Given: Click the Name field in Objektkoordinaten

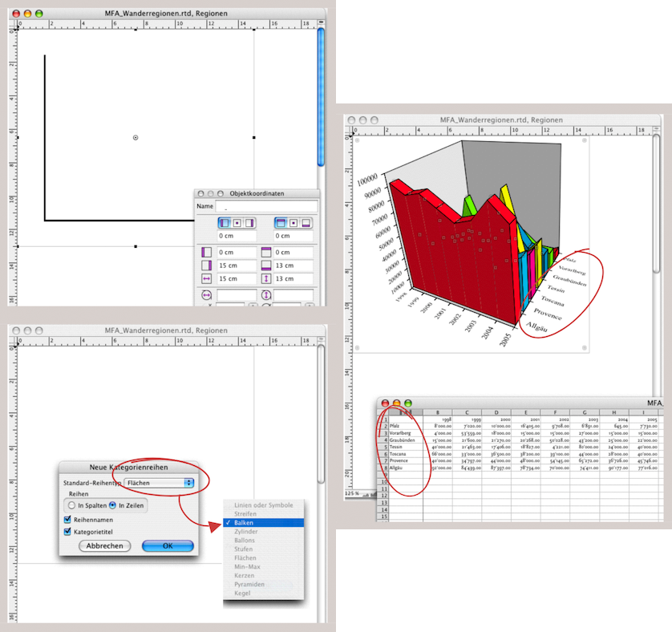Looking at the screenshot, I should [266, 207].
